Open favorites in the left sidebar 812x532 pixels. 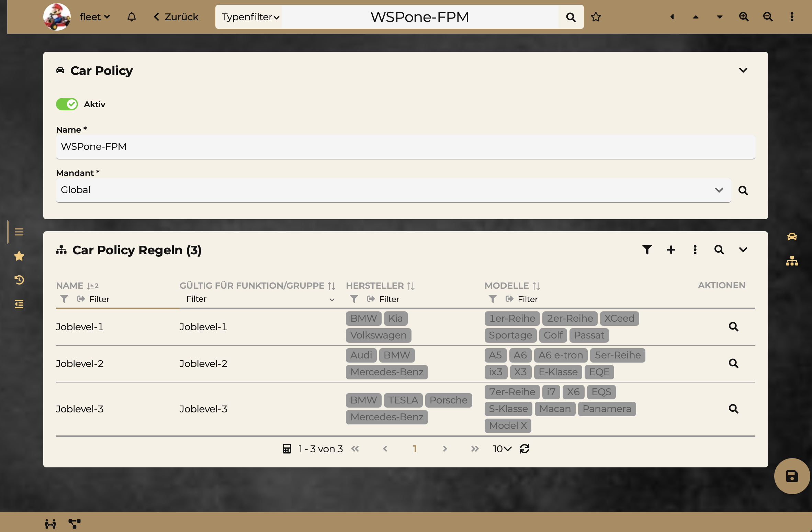pyautogui.click(x=19, y=256)
